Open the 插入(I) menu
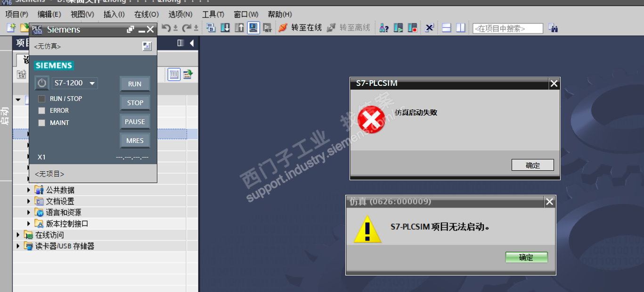Image resolution: width=644 pixels, height=292 pixels. (x=114, y=14)
